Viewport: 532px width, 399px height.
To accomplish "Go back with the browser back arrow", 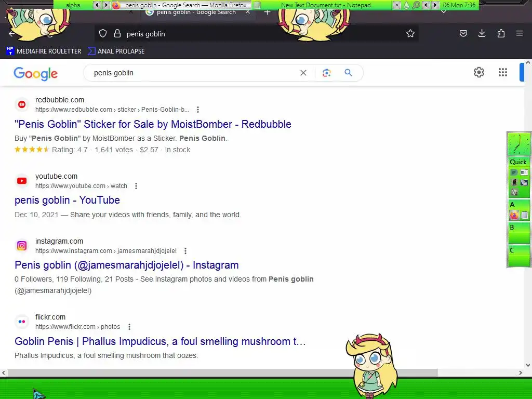I will coord(12,33).
